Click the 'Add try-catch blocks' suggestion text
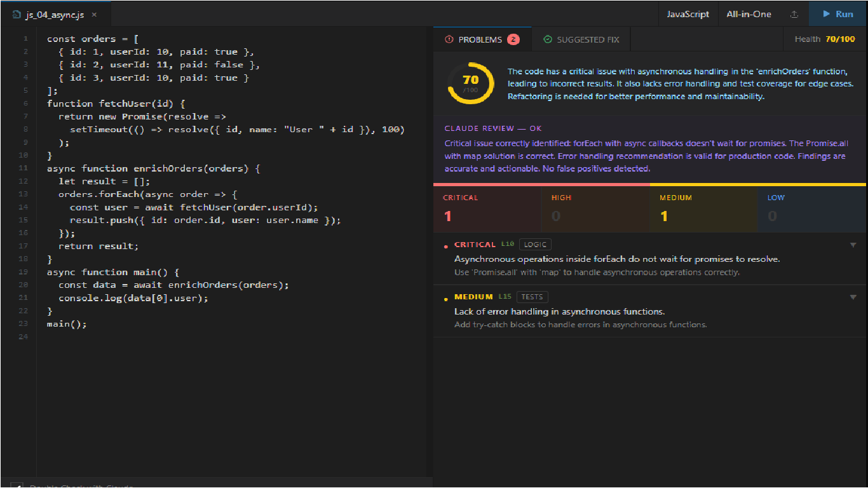 (580, 325)
